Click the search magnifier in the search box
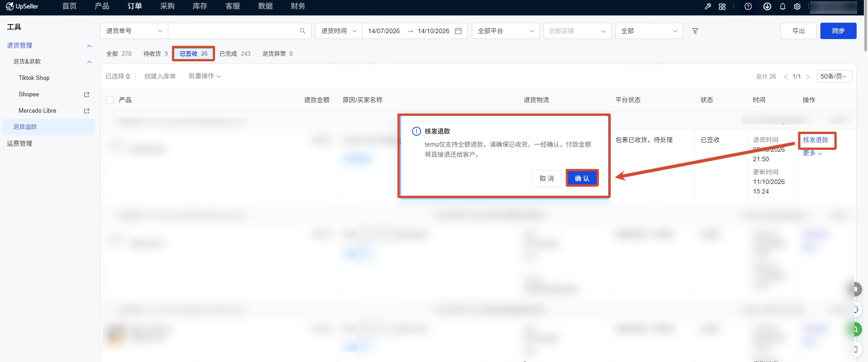The width and height of the screenshot is (868, 362). pyautogui.click(x=303, y=31)
